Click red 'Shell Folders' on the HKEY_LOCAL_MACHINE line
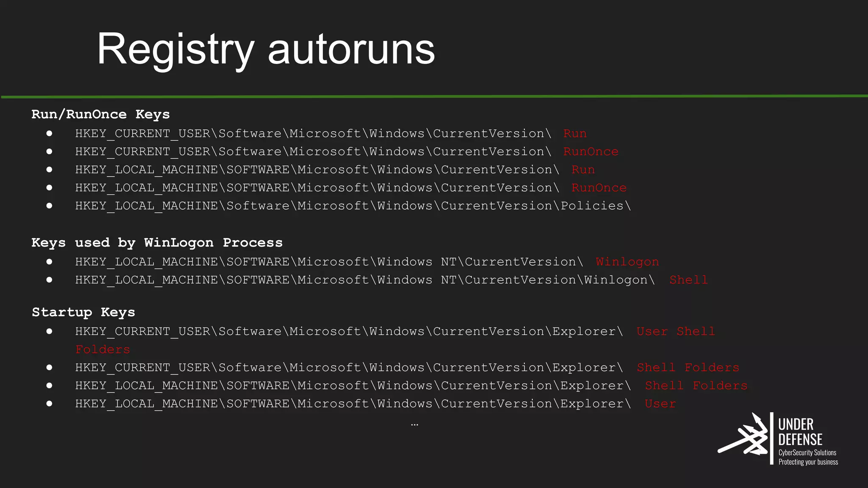 [x=696, y=386]
